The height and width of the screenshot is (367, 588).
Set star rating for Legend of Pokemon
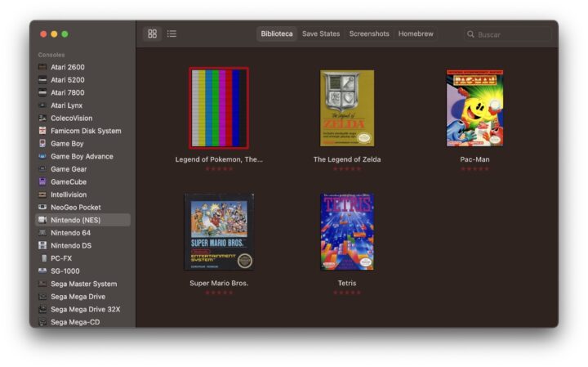[x=219, y=169]
